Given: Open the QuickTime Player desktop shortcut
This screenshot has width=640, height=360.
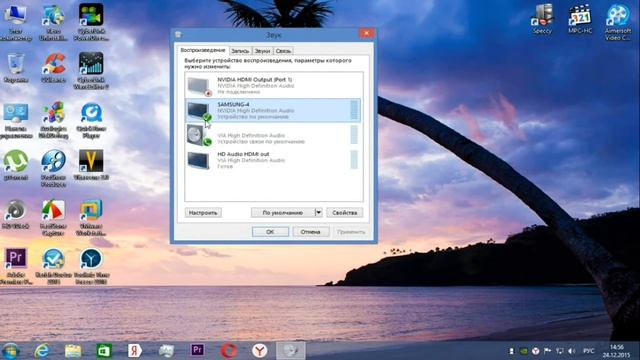Looking at the screenshot, I should coord(91,120).
